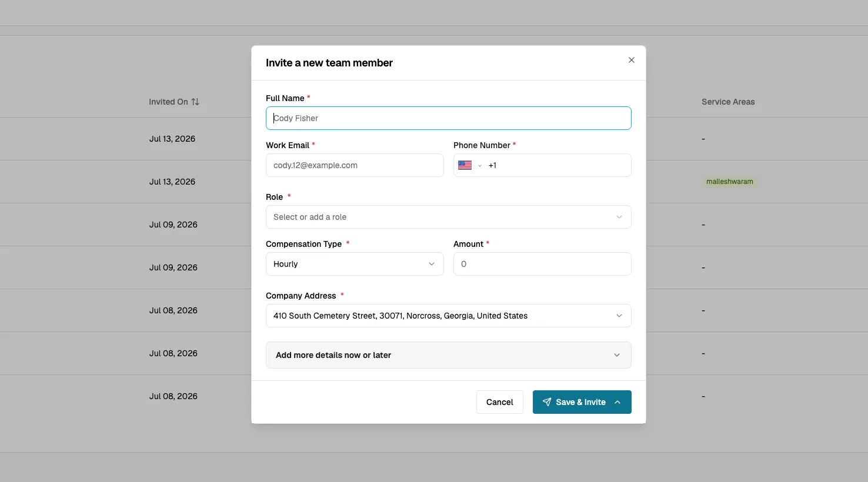Click the Service Areas column header

pos(728,102)
